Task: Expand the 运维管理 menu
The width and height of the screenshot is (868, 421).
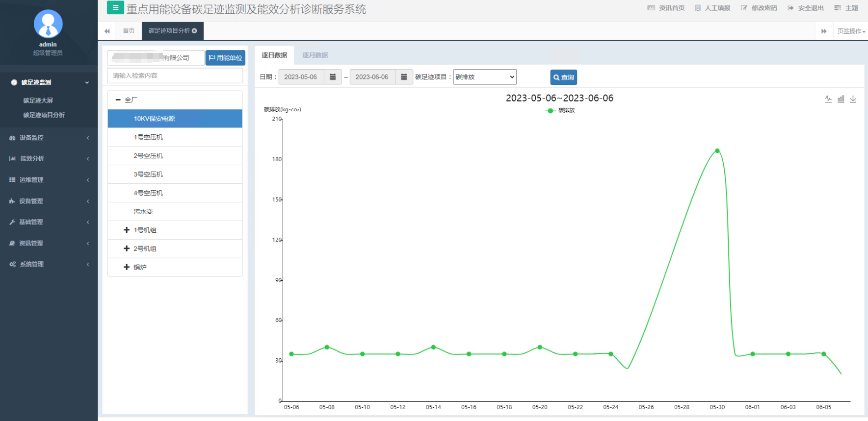Action: pyautogui.click(x=49, y=180)
